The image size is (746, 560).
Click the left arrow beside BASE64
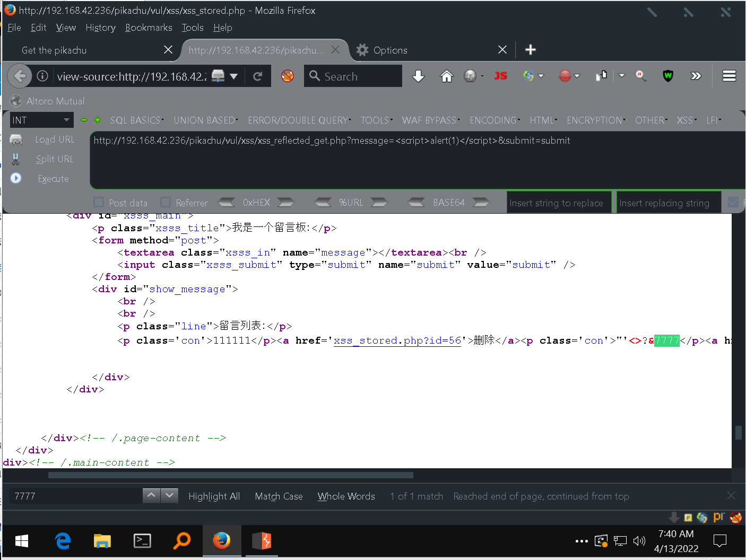[x=417, y=203]
